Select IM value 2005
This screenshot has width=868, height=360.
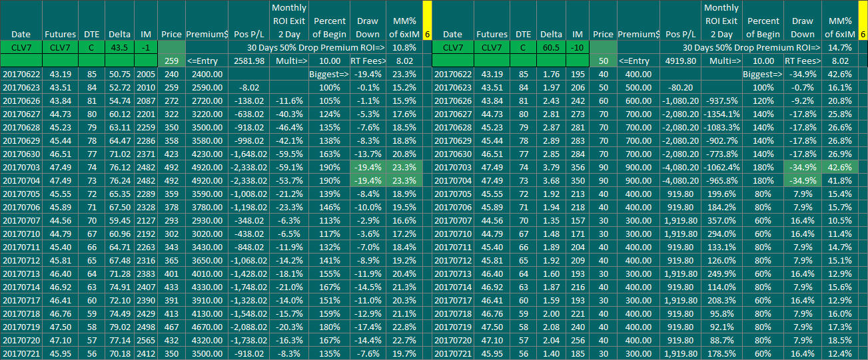click(x=146, y=74)
